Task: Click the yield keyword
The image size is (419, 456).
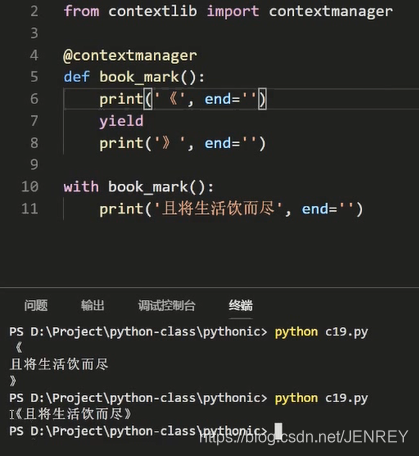Action: [121, 121]
